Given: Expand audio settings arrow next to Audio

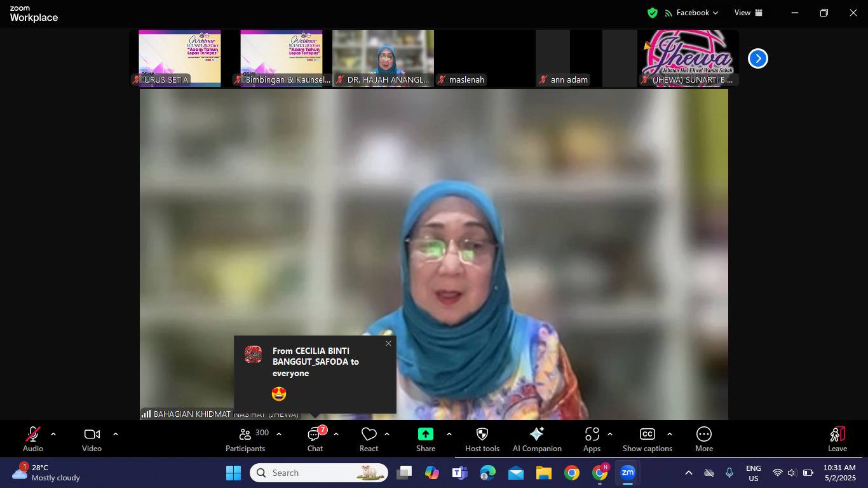Looking at the screenshot, I should (53, 435).
